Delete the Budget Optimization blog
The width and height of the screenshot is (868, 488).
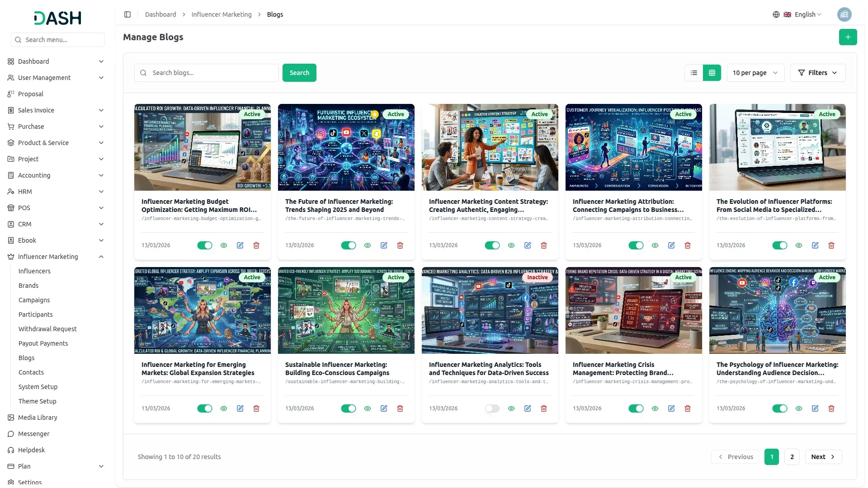(256, 245)
